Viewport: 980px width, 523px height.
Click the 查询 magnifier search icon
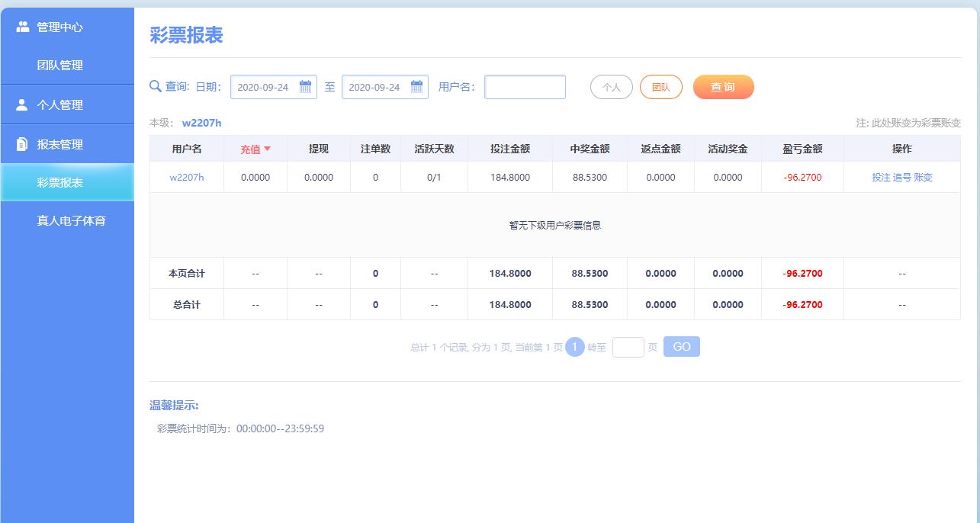pos(156,87)
